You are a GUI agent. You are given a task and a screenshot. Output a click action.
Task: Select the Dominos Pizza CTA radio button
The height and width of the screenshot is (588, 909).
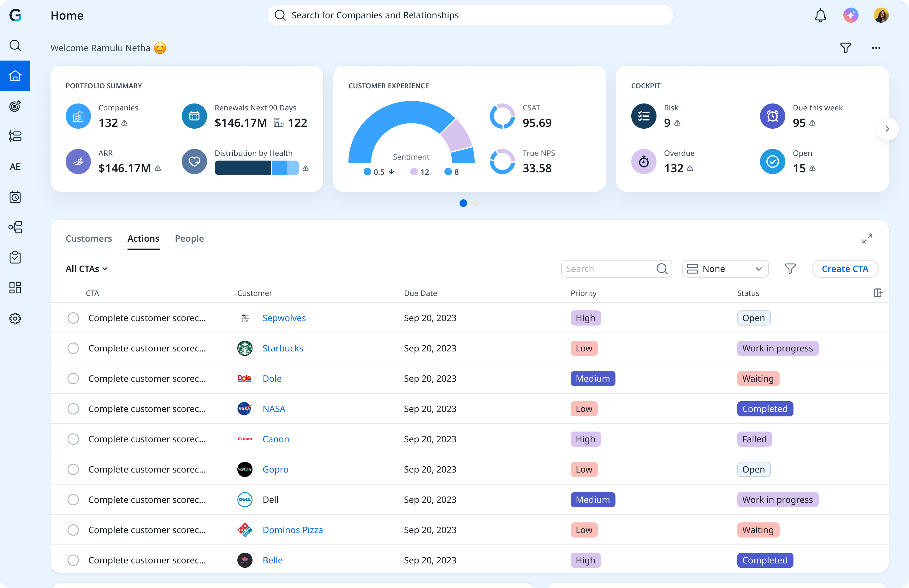tap(73, 530)
